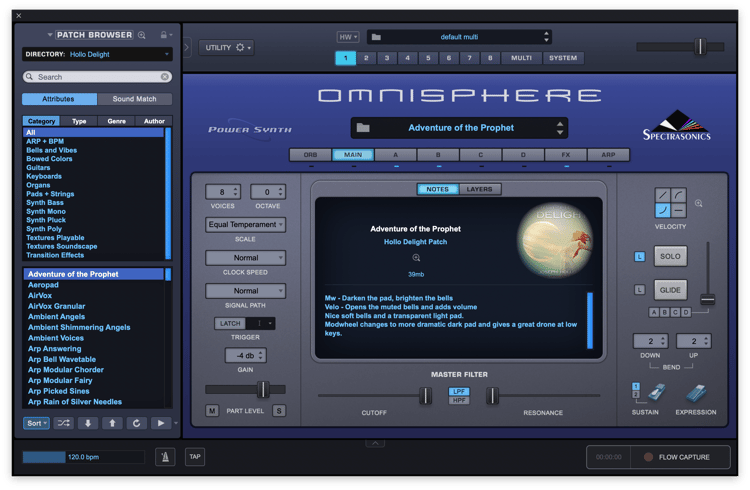Click the default multi stepper arrows
750x490 pixels.
tap(546, 37)
